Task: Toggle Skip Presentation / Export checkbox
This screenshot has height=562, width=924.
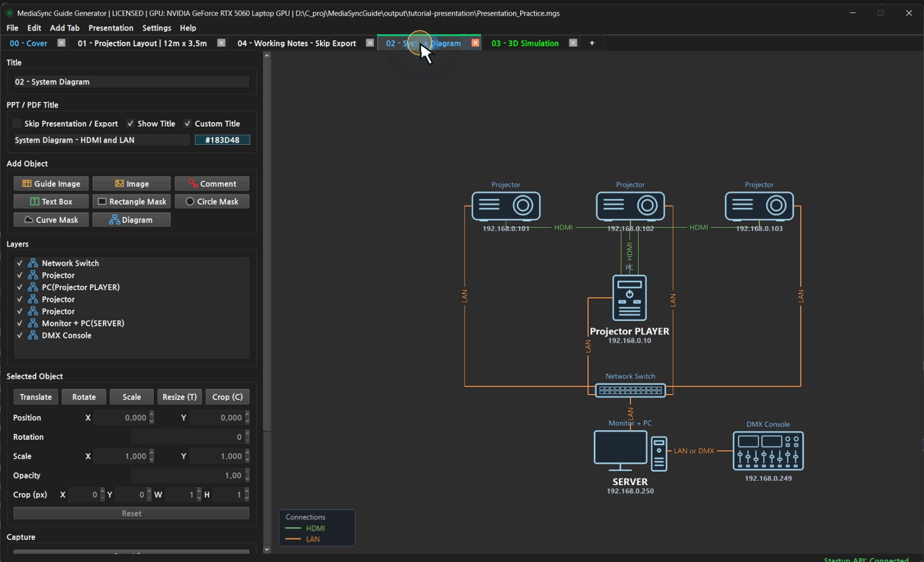Action: pyautogui.click(x=17, y=124)
